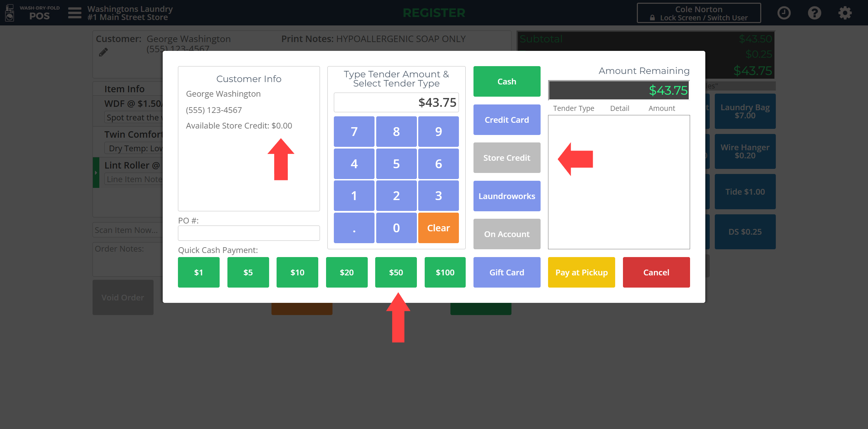Click the pencil edit customer icon
Viewport: 868px width, 429px height.
(103, 52)
